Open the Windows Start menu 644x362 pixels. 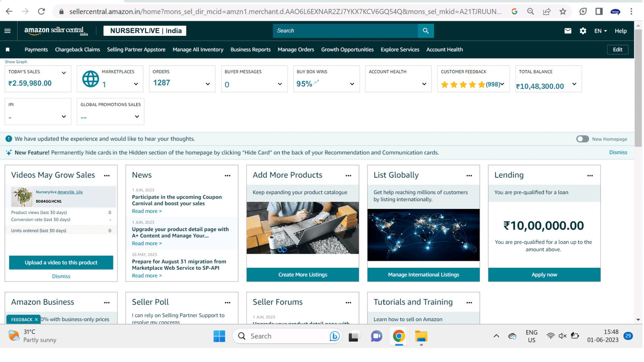click(x=219, y=336)
